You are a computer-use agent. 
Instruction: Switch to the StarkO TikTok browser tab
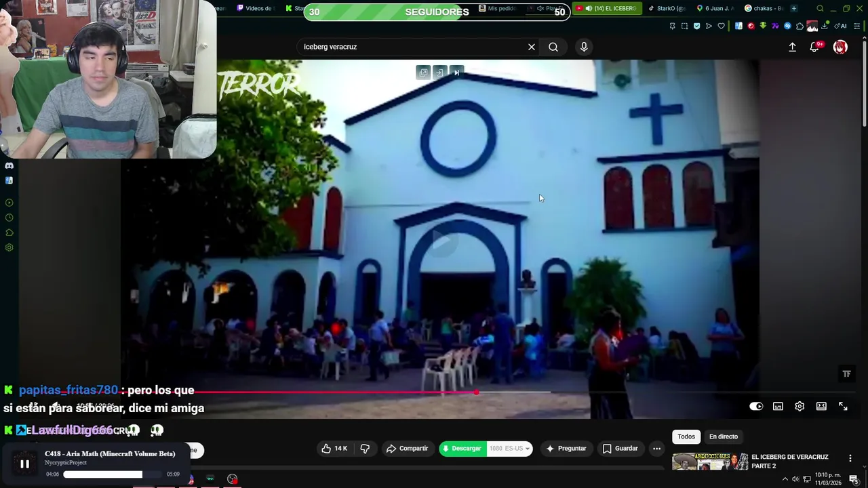click(667, 8)
